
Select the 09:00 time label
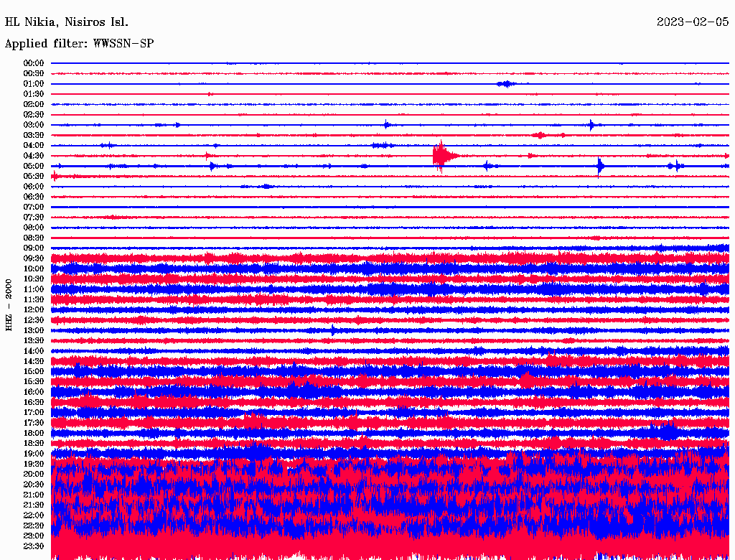(x=33, y=248)
